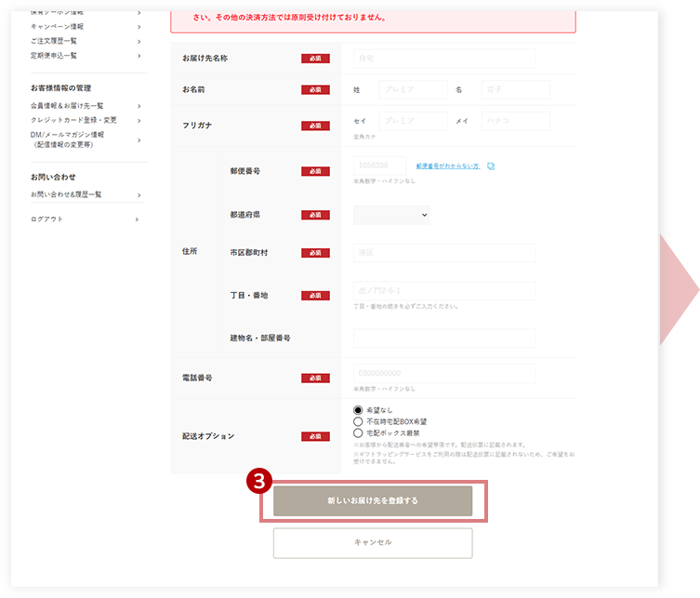Open the 郵便番号がわからない方 link
The image size is (700, 598).
click(x=448, y=166)
